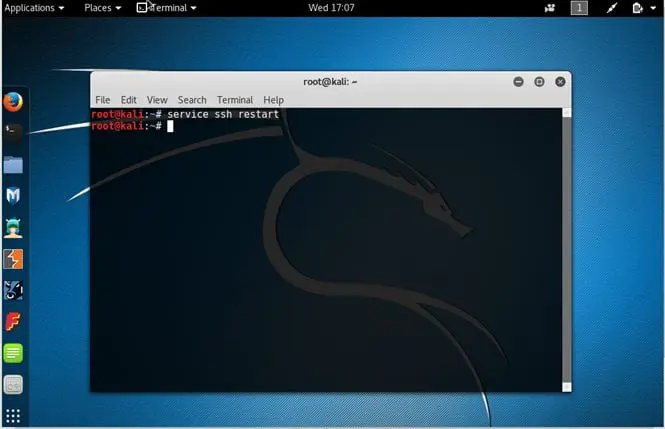Launch Faraday red F icon
665x429 pixels.
click(x=13, y=322)
